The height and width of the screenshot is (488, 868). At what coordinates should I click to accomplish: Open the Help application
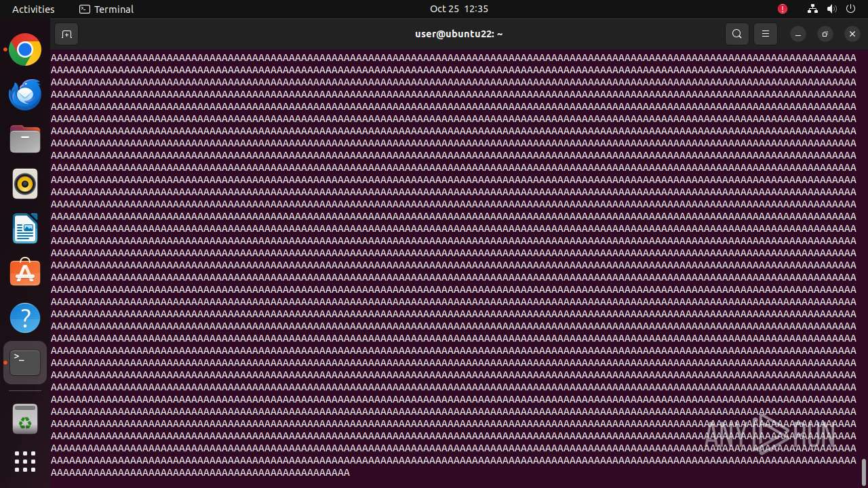click(x=25, y=318)
